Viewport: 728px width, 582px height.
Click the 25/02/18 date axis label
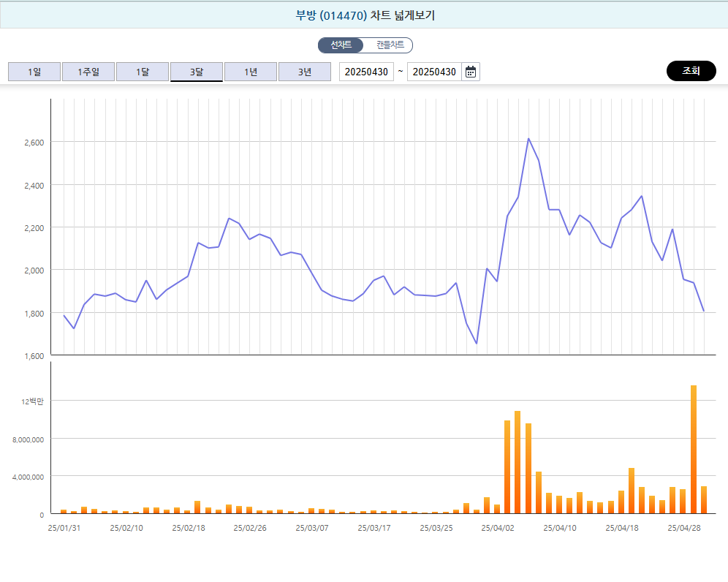189,528
